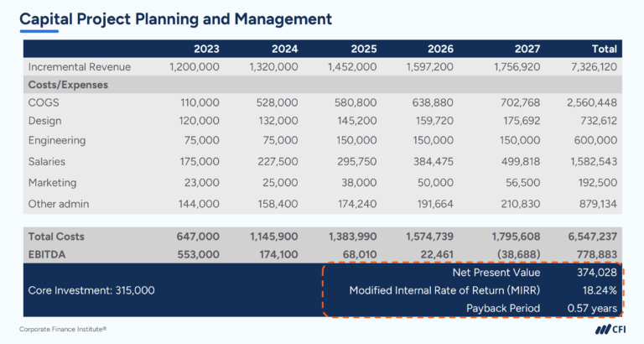
Task: Click the CFI logo icon
Action: [610, 329]
